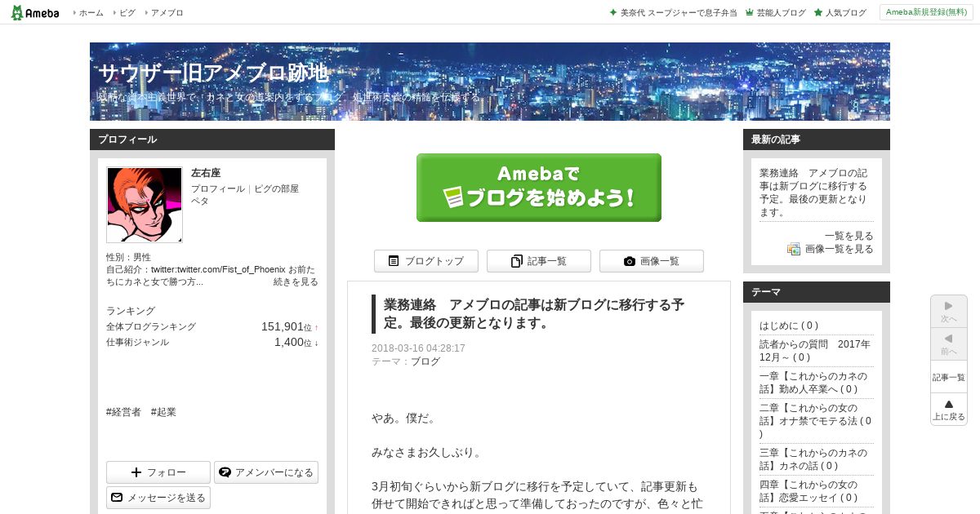Click the plus icon on フォロー button
This screenshot has width=980, height=514.
(136, 472)
